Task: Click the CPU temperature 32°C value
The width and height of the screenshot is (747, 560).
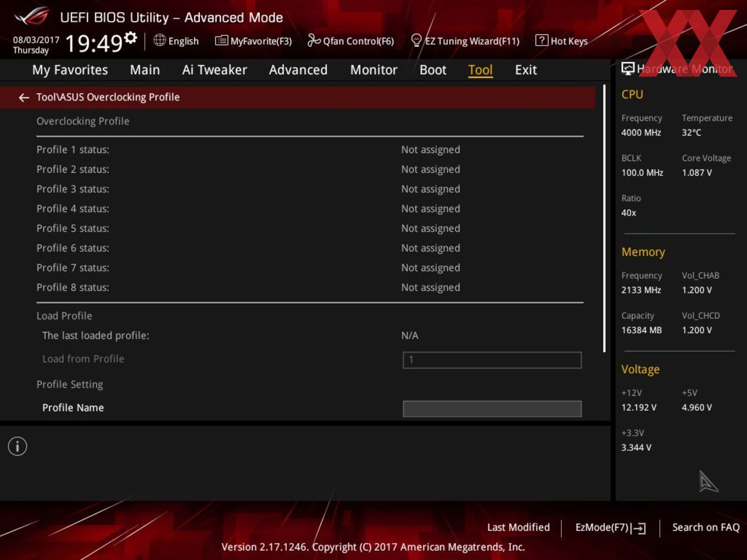Action: point(692,132)
